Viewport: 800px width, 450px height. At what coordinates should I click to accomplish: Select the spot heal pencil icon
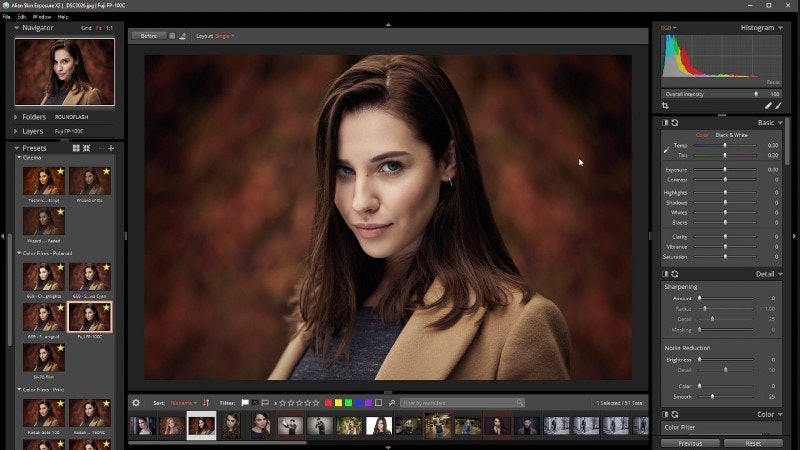coord(768,106)
